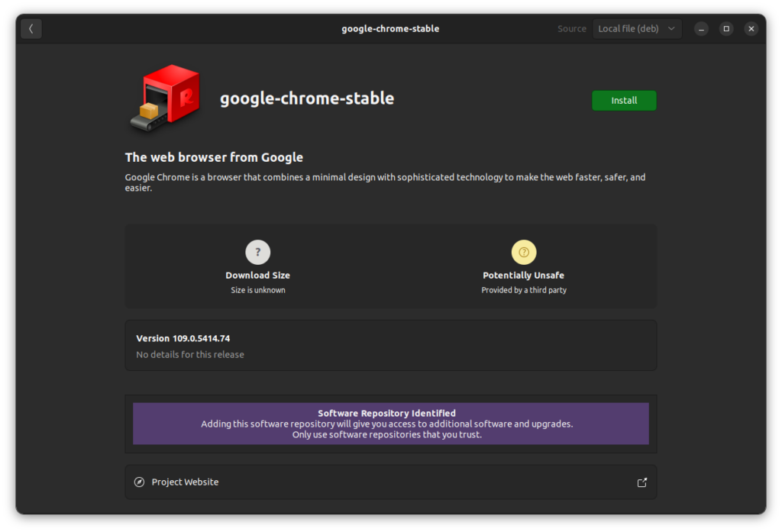Viewport: 782px width, 532px height.
Task: Click the external link icon on Project Website
Action: [x=641, y=482]
